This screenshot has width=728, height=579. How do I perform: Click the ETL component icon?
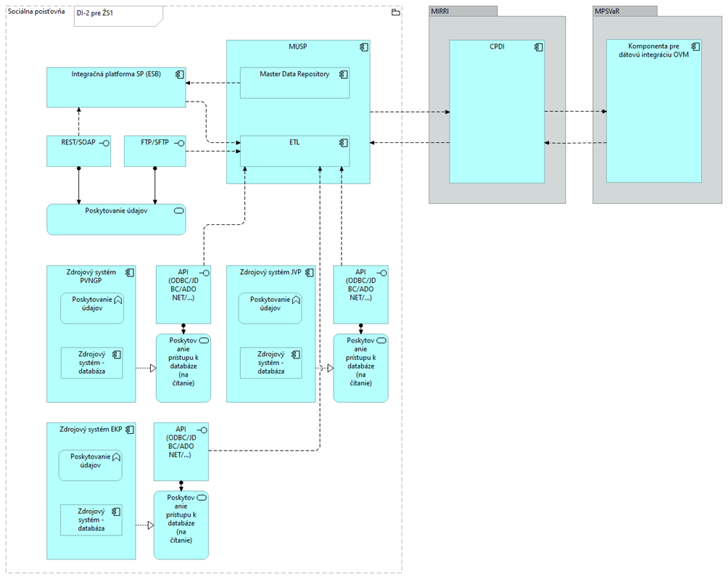point(344,143)
